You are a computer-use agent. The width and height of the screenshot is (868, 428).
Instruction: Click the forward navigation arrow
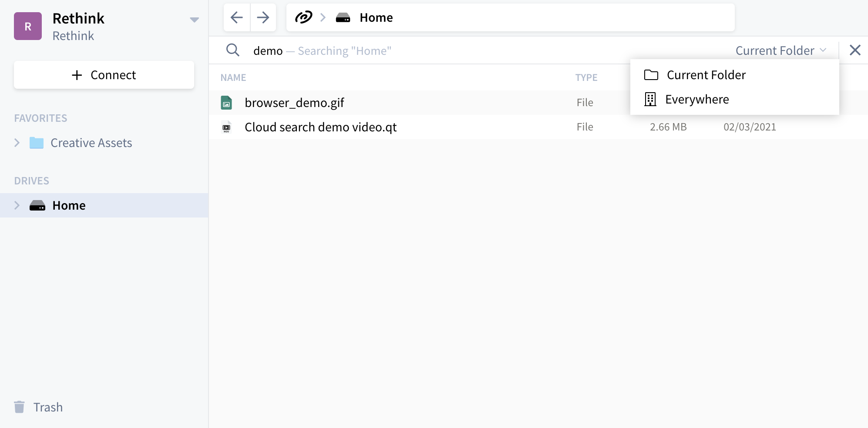click(263, 17)
